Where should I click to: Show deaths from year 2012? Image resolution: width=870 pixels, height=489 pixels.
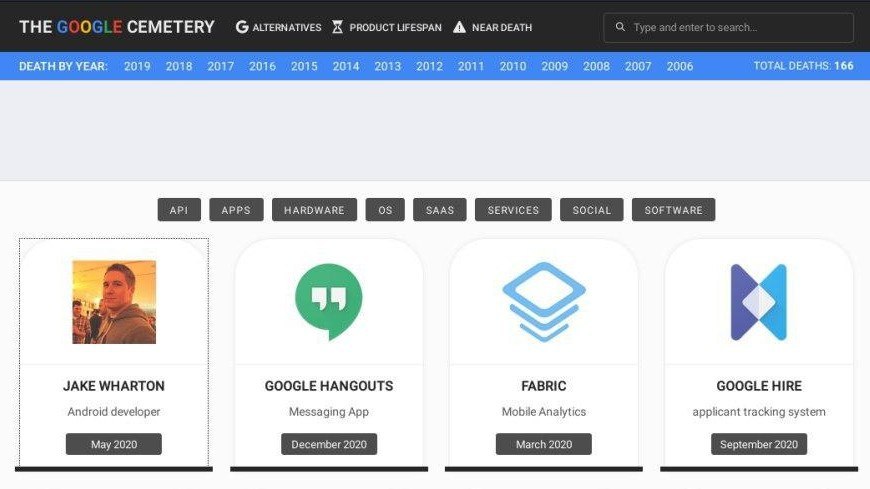point(429,66)
